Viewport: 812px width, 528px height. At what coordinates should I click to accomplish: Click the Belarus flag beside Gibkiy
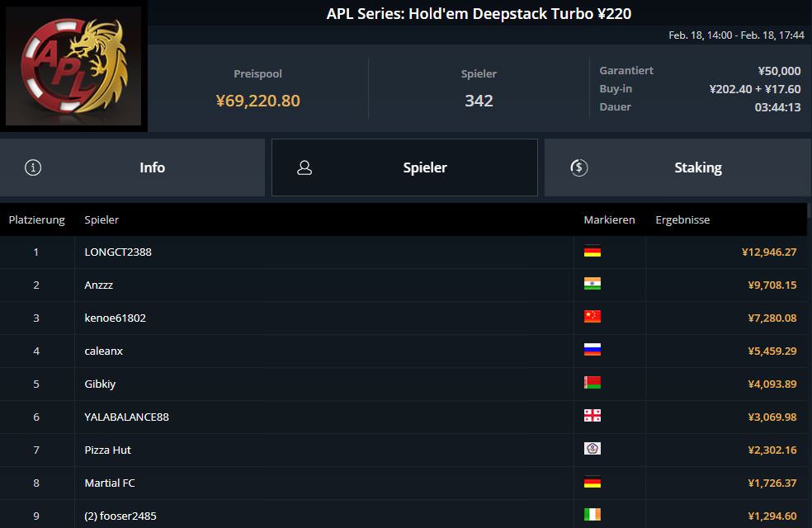click(592, 384)
